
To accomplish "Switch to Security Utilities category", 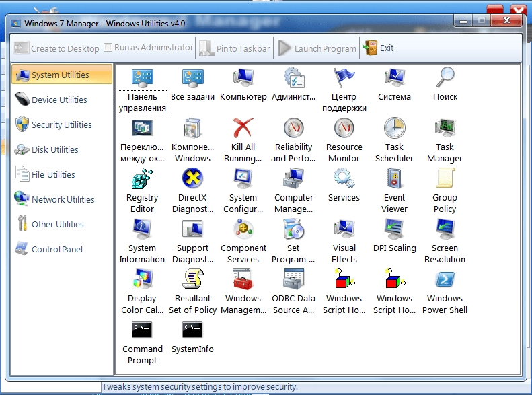I will point(62,124).
